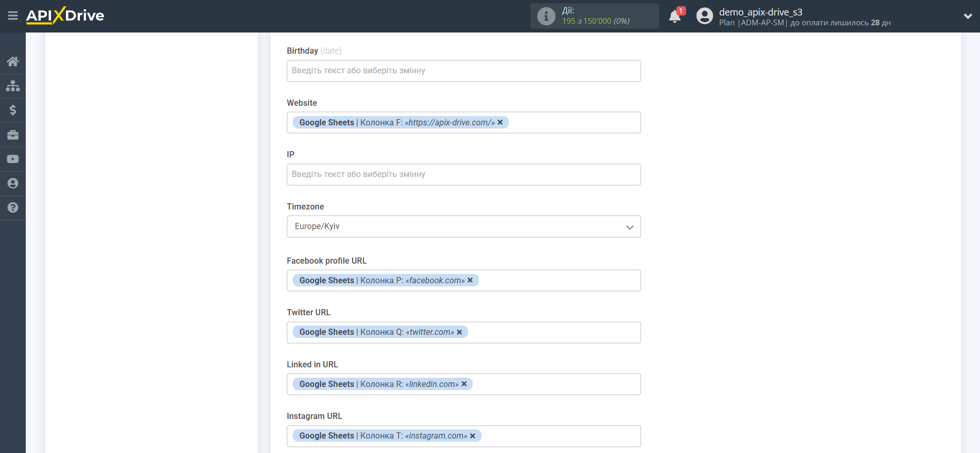
Task: Click the home icon in sidebar
Action: click(x=13, y=61)
